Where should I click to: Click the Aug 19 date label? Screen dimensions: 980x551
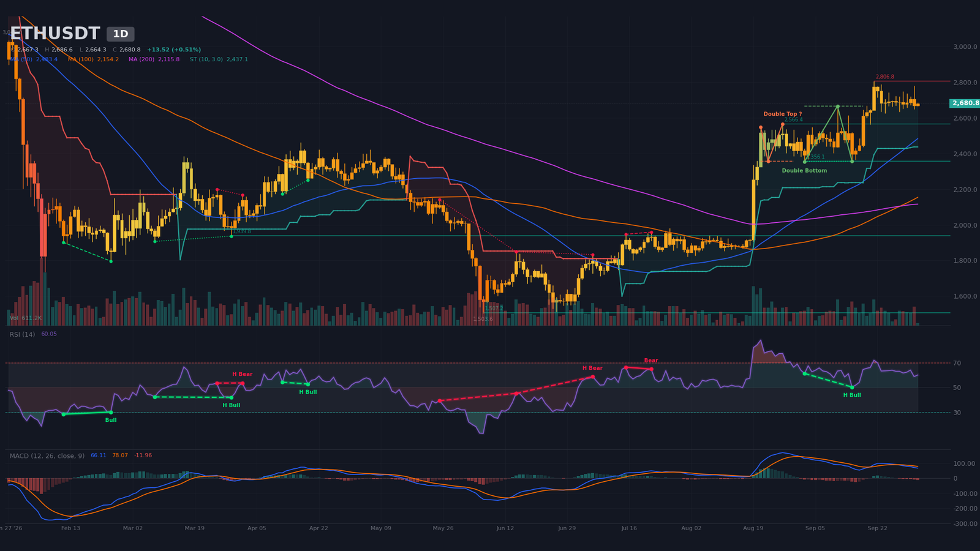753,528
